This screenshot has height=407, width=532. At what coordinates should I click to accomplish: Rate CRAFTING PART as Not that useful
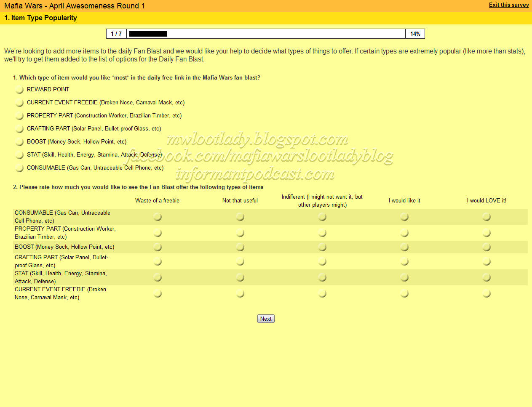click(x=240, y=261)
